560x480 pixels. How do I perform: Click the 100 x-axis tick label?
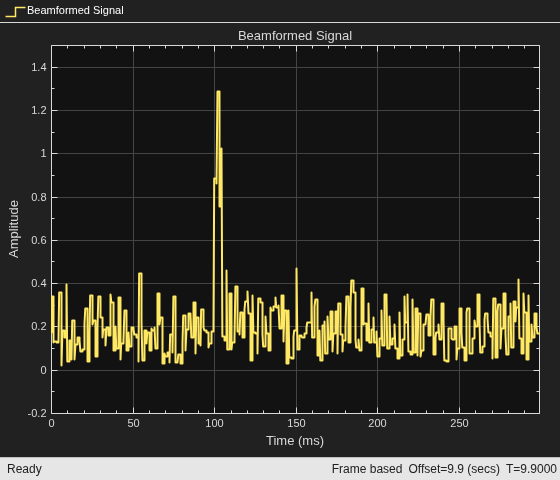click(x=214, y=423)
